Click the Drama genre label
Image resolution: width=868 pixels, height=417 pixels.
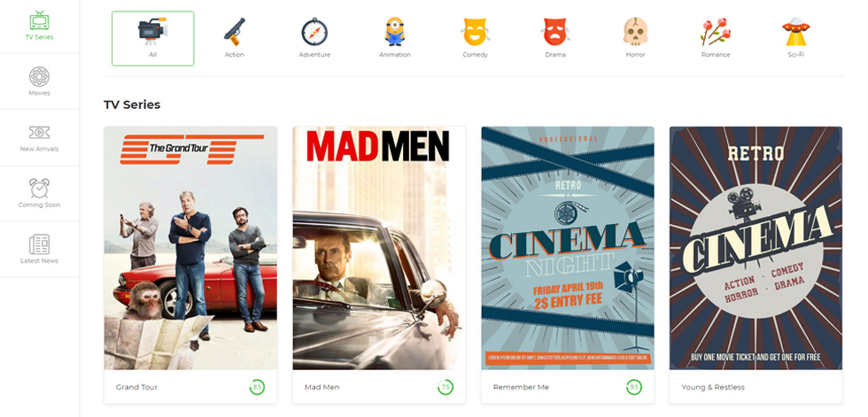555,55
